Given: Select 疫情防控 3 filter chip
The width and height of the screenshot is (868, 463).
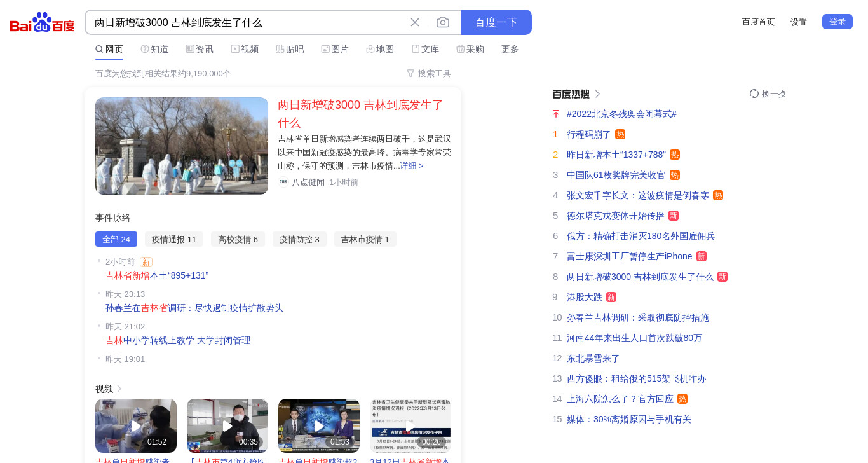Looking at the screenshot, I should click(x=299, y=239).
